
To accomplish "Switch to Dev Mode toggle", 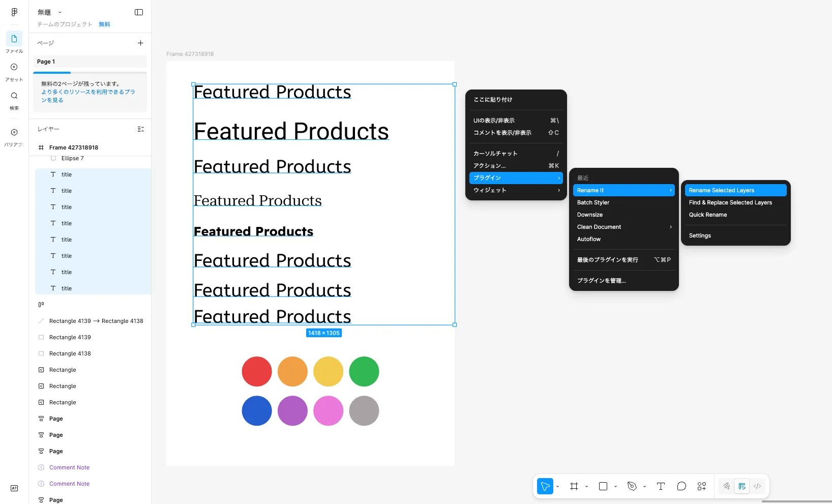I will coord(757,486).
